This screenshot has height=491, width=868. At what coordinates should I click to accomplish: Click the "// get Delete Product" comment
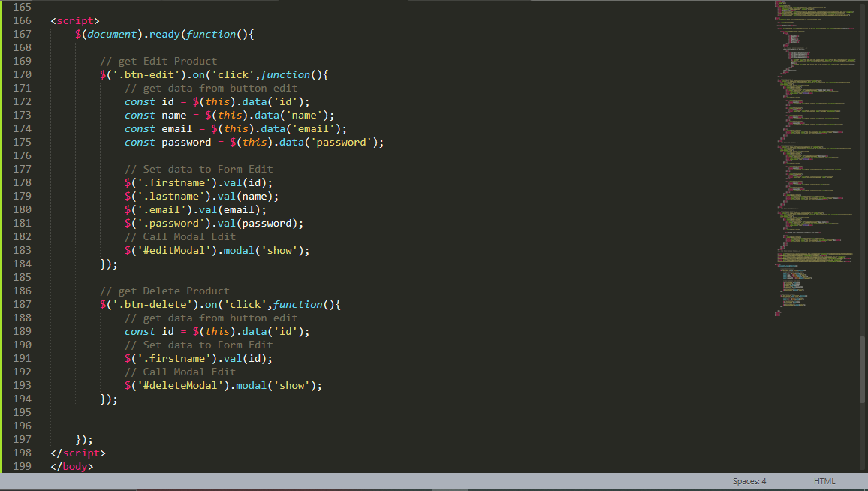[x=164, y=291]
